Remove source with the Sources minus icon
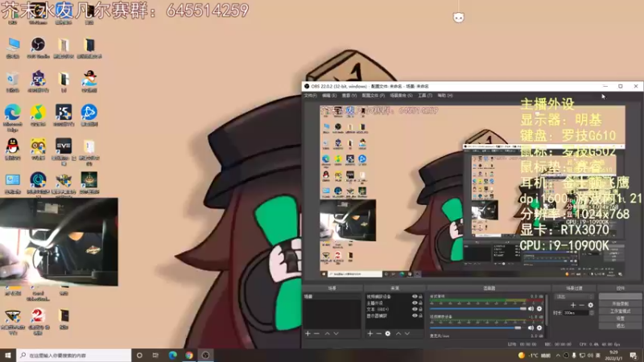Screen dimensions: 644x362 [x=378, y=334]
